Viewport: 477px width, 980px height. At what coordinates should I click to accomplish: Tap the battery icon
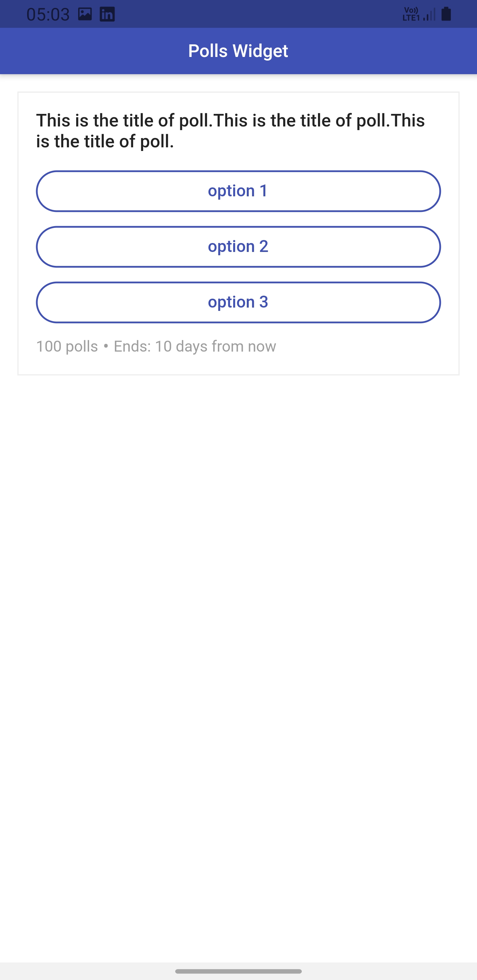[446, 14]
